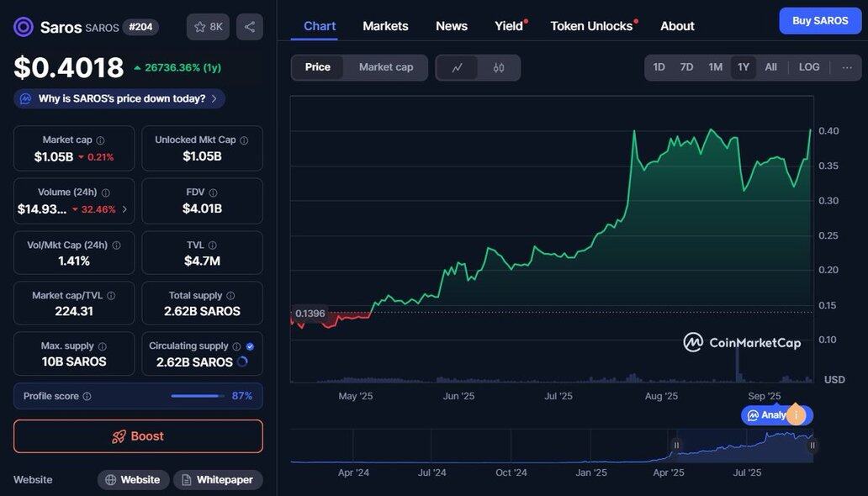Click the Buy SAROS button
Screen dimensions: 868x496
[x=820, y=21]
